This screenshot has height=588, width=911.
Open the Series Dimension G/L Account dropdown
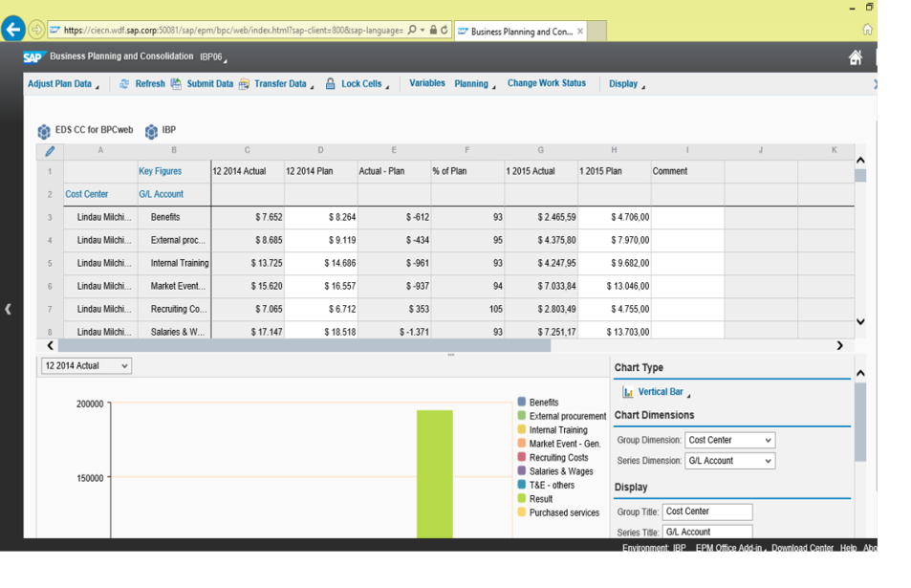pyautogui.click(x=729, y=461)
